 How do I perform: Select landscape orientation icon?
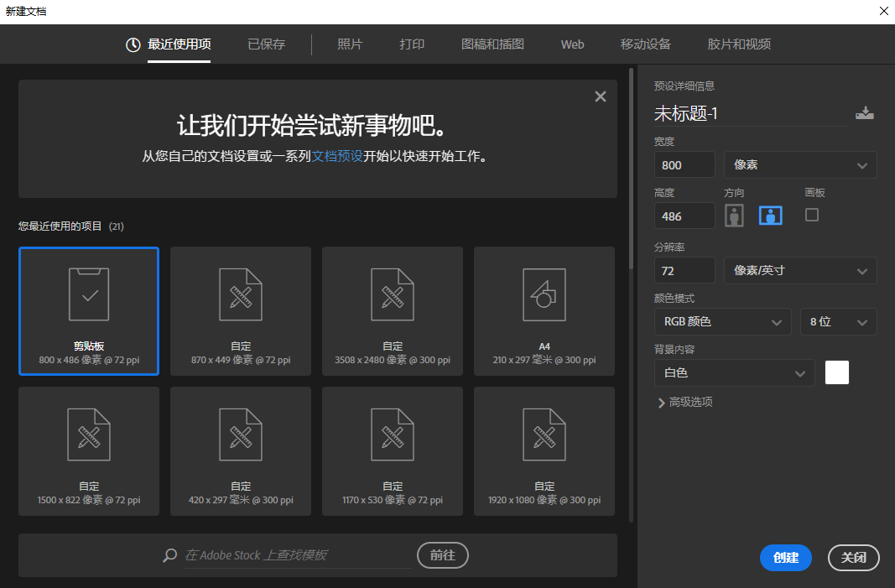(771, 216)
